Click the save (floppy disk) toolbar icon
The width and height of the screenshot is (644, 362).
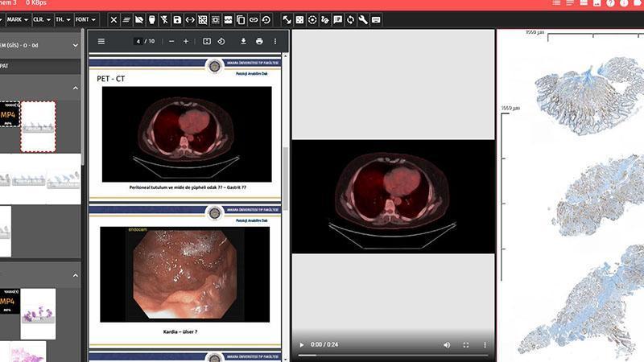(177, 19)
